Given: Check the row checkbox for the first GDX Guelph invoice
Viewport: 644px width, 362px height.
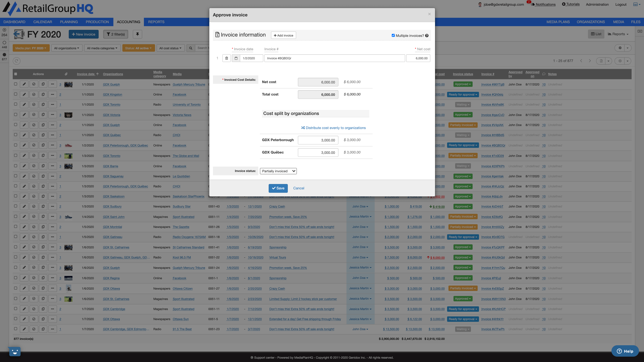Looking at the screenshot, I should [x=15, y=84].
